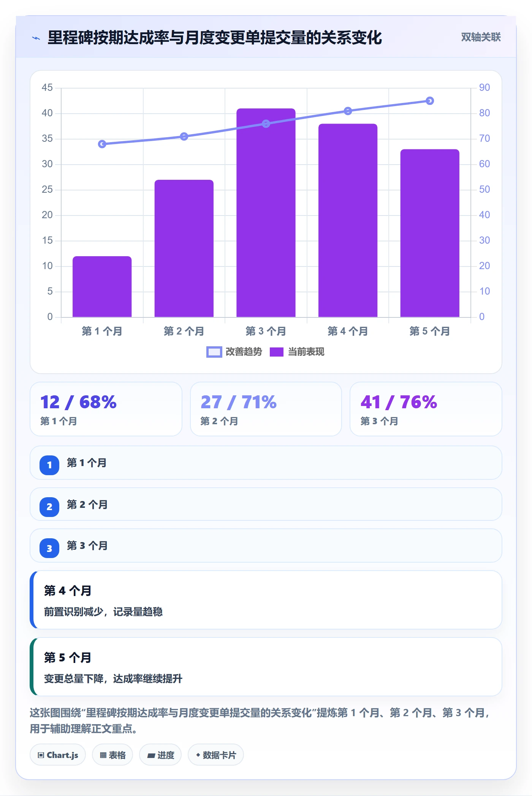Toggle the 改善趋势 legend swatch
This screenshot has width=532, height=796.
point(214,352)
